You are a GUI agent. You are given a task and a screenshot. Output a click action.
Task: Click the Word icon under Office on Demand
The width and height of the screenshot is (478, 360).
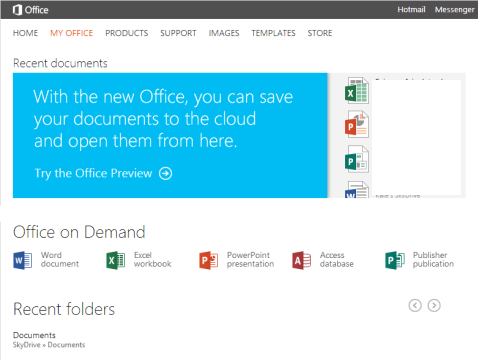[x=23, y=260]
